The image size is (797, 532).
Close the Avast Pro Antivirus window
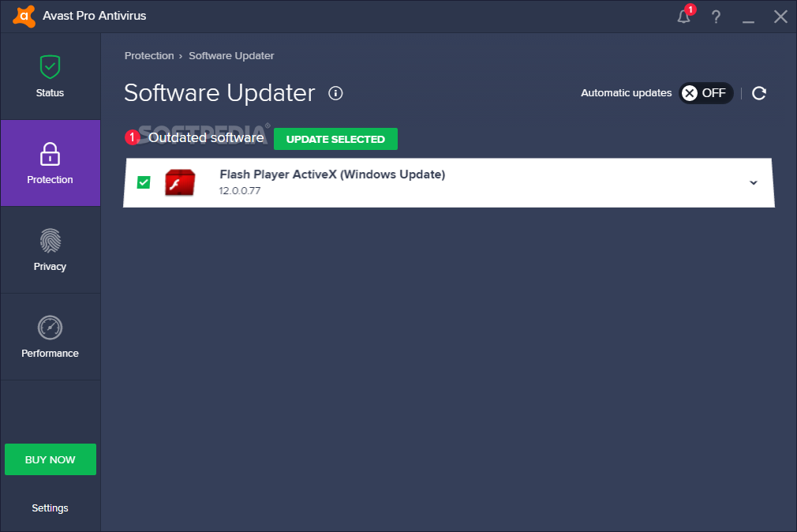(x=780, y=17)
